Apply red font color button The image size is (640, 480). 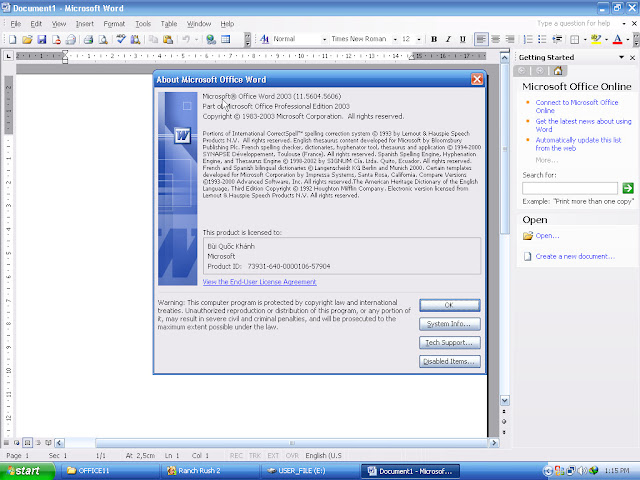pos(618,39)
